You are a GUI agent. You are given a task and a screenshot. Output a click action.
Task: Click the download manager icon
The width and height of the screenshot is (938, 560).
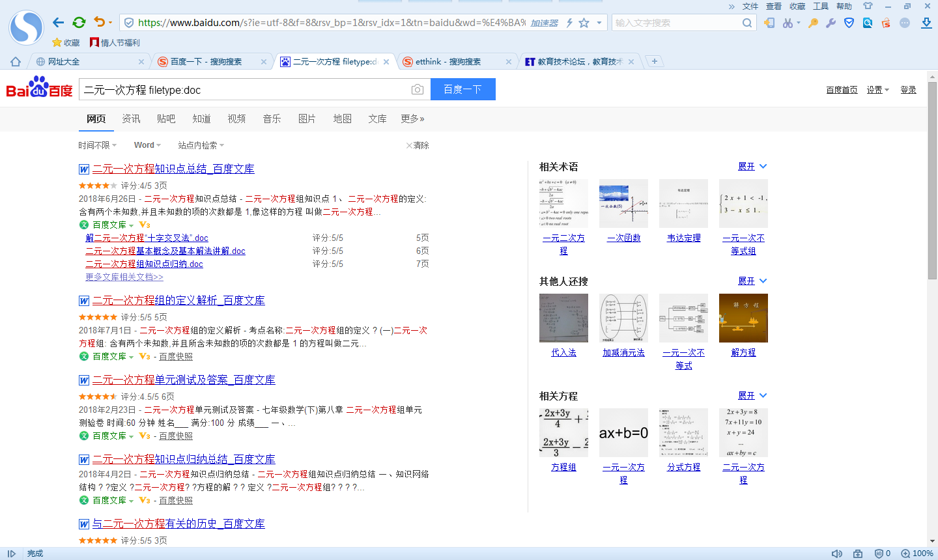click(926, 23)
